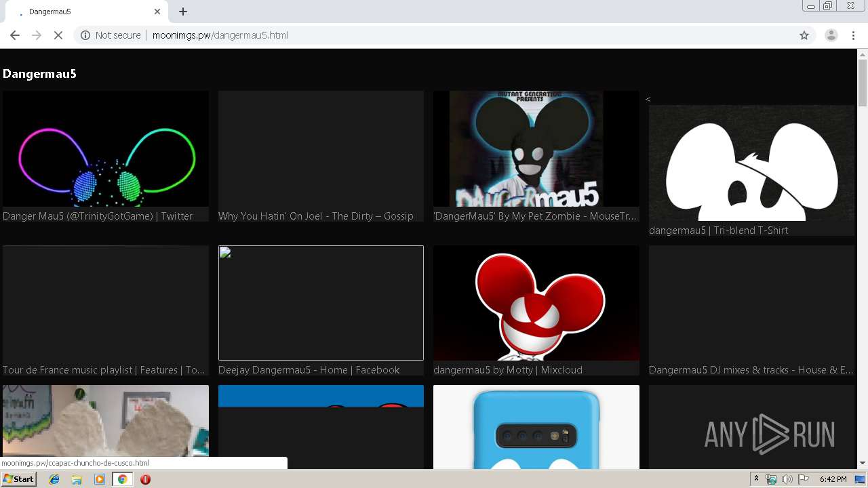
Task: Click the forward navigation arrow
Action: point(37,35)
